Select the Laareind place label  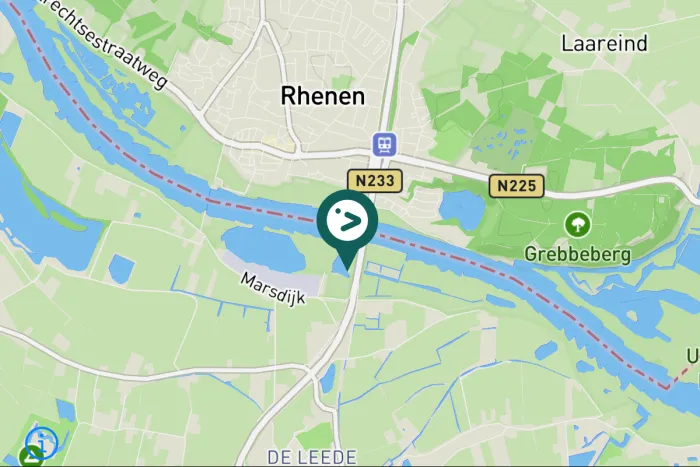tap(604, 43)
